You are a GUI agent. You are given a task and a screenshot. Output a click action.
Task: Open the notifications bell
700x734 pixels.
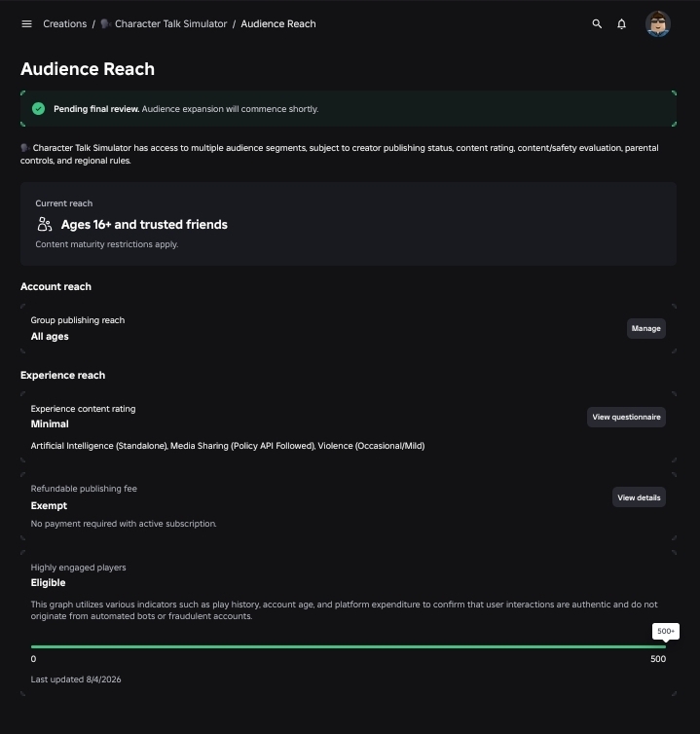point(621,24)
